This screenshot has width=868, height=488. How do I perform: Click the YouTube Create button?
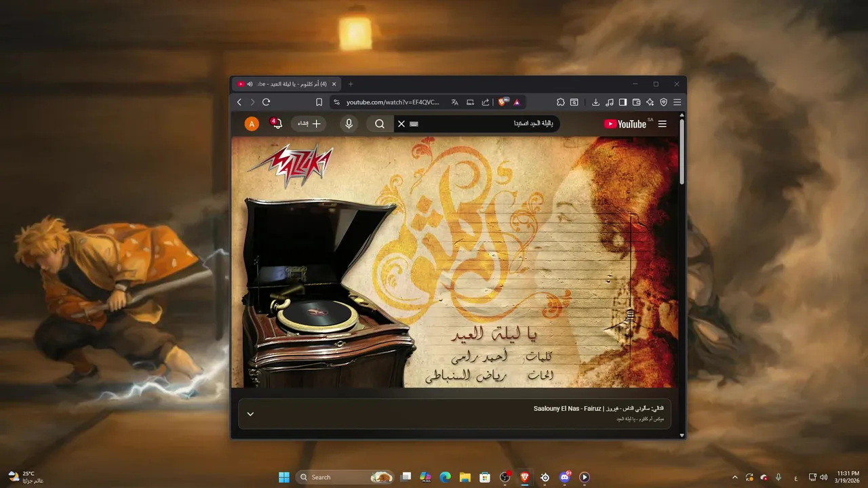(x=309, y=124)
